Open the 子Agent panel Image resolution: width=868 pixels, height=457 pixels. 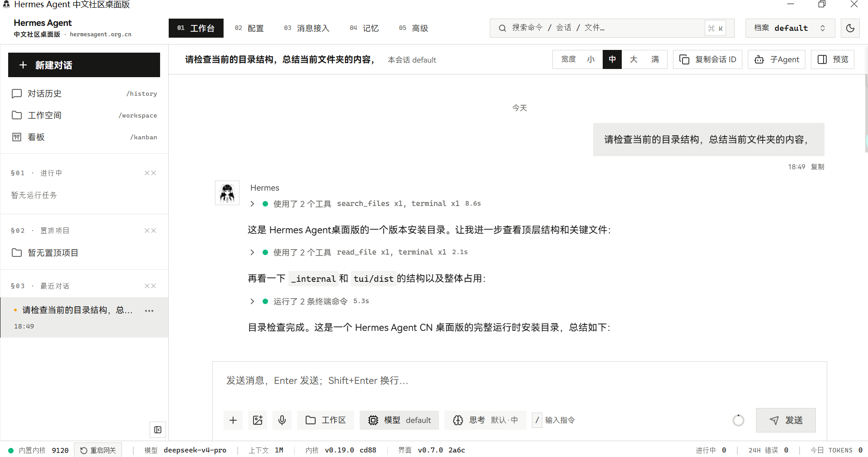click(x=776, y=59)
